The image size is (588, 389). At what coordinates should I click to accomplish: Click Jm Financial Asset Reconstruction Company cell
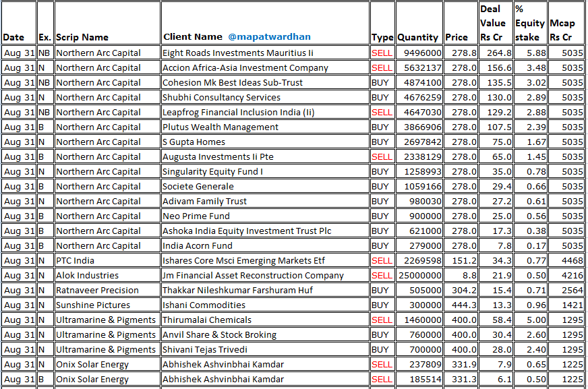click(265, 276)
